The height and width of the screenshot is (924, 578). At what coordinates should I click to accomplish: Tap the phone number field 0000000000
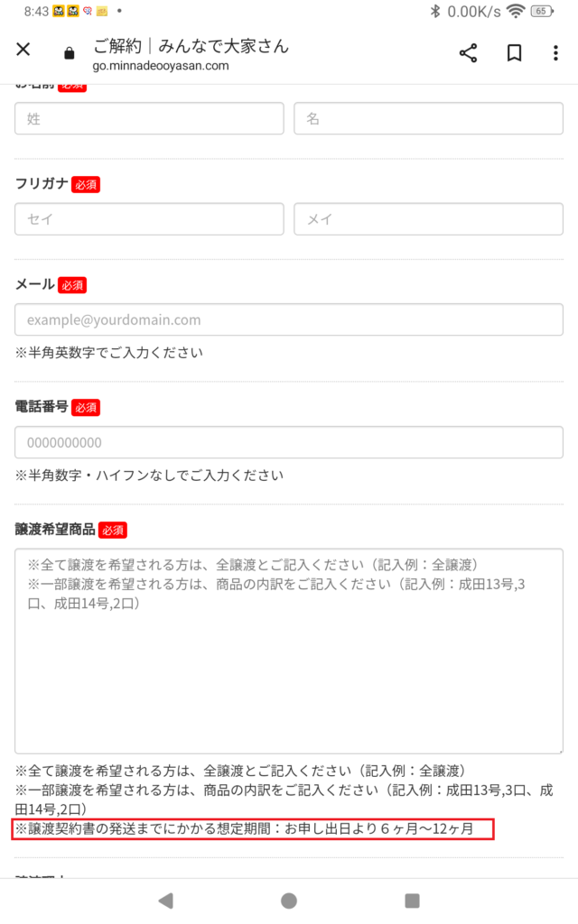(289, 442)
